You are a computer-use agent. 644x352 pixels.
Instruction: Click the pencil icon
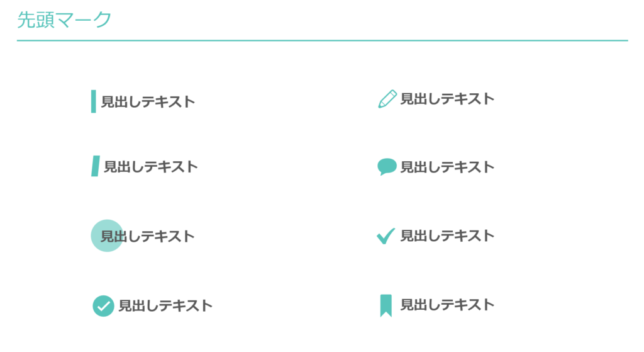coord(387,99)
